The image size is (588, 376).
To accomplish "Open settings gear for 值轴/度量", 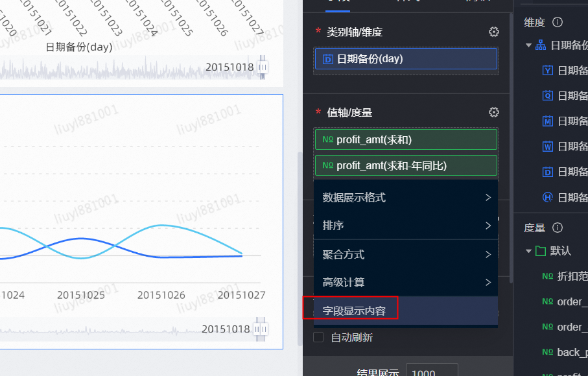I will pyautogui.click(x=494, y=112).
